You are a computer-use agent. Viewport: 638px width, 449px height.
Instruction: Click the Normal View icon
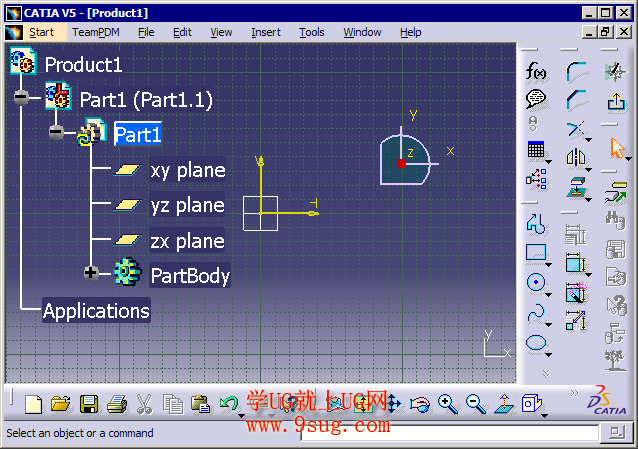[504, 404]
